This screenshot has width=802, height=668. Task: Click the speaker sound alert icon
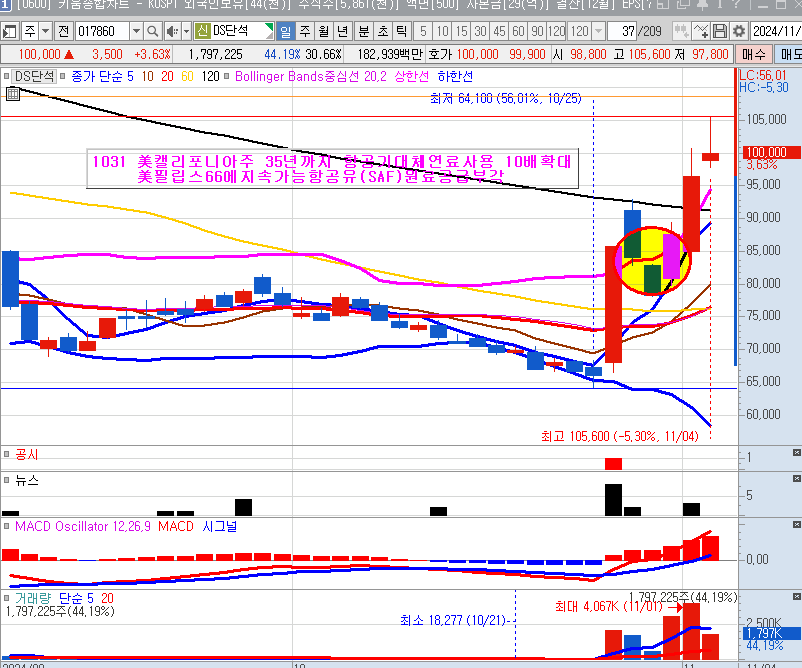172,32
